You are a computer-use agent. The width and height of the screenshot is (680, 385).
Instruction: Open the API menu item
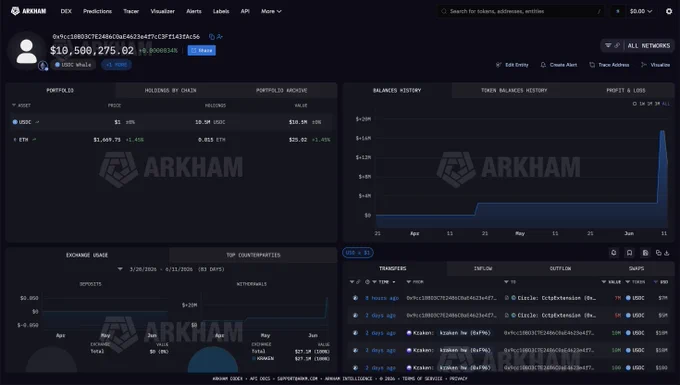click(245, 11)
